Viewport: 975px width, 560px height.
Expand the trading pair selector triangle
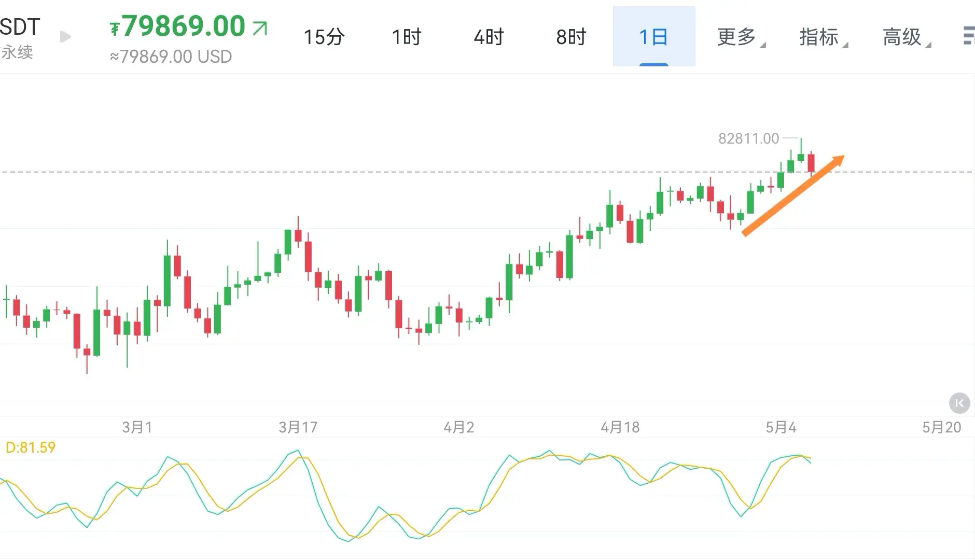click(x=65, y=37)
